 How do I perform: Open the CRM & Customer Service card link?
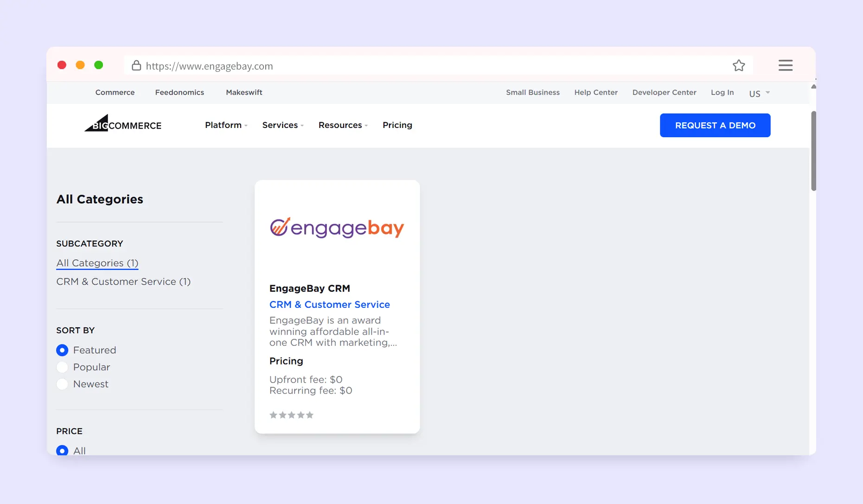(x=329, y=305)
